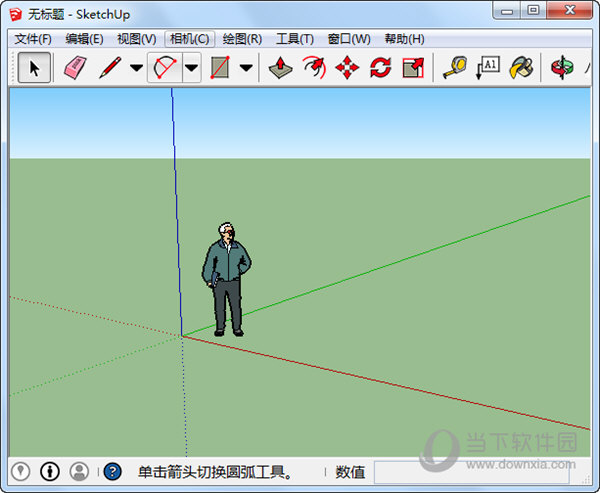Screen dimensions: 600x493
Task: Activate the Arc tool
Action: (x=165, y=68)
